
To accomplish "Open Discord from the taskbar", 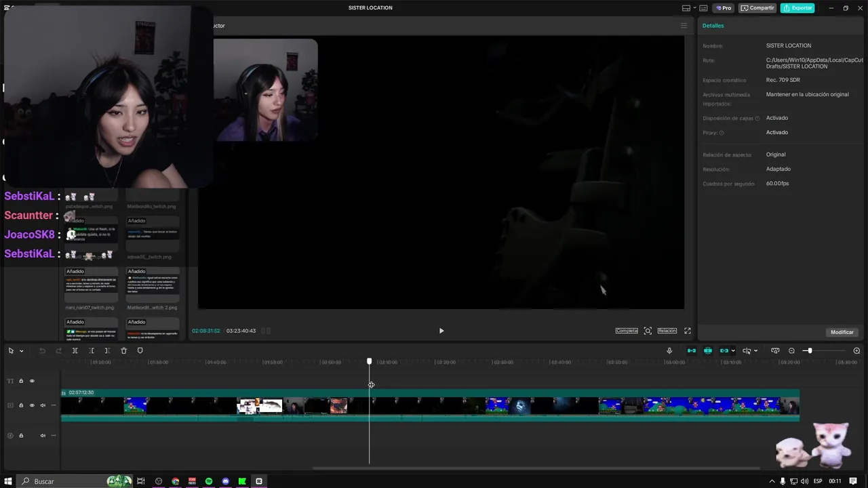I will [226, 481].
